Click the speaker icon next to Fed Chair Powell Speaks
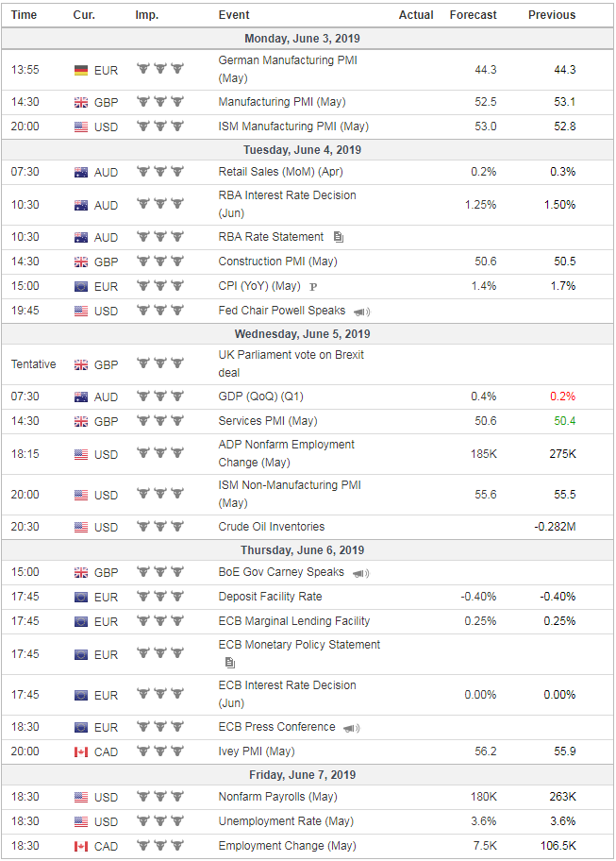The width and height of the screenshot is (616, 861). tap(361, 312)
